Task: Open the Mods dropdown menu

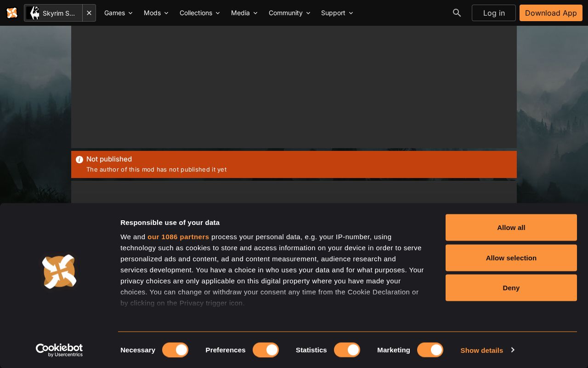Action: (156, 13)
